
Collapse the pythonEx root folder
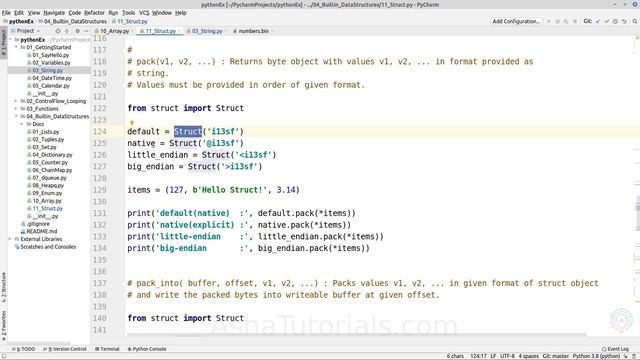(11, 40)
